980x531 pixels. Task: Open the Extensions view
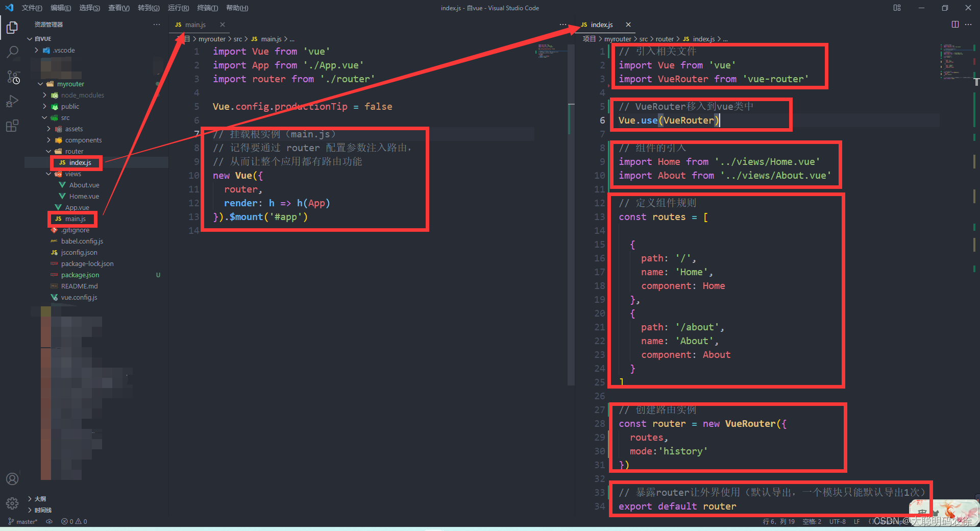pyautogui.click(x=12, y=126)
